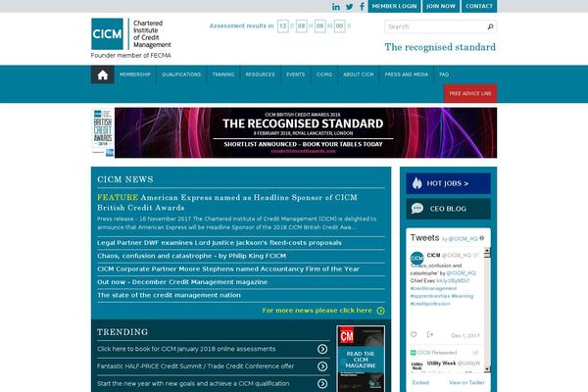This screenshot has width=588, height=392.
Task: Open the Moore Stephens Accountancy Firm article
Action: coord(228,269)
